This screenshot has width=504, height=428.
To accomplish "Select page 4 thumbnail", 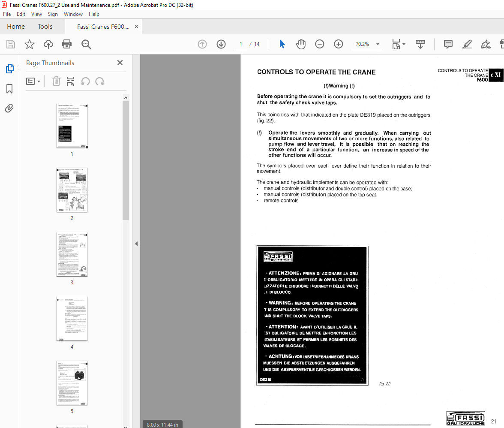I will (72, 319).
